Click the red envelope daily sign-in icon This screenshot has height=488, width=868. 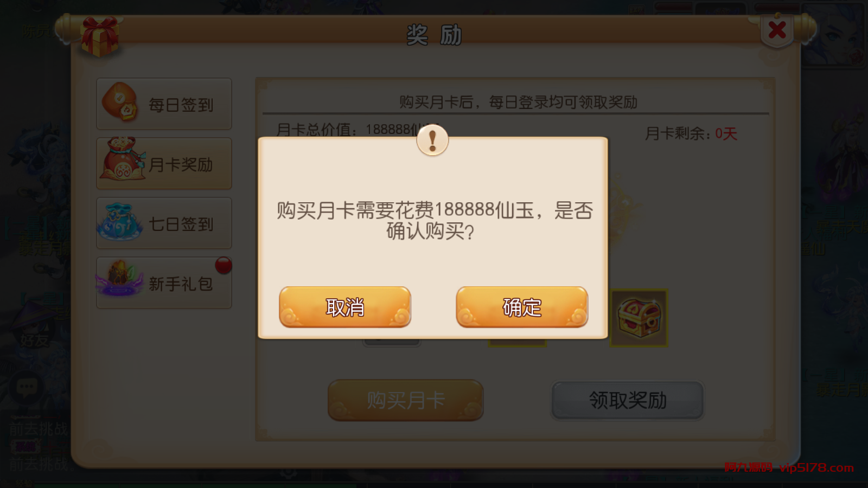tap(120, 102)
